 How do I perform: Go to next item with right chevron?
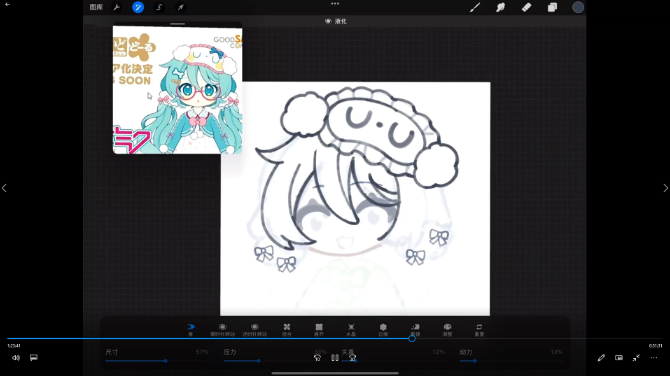[x=665, y=188]
